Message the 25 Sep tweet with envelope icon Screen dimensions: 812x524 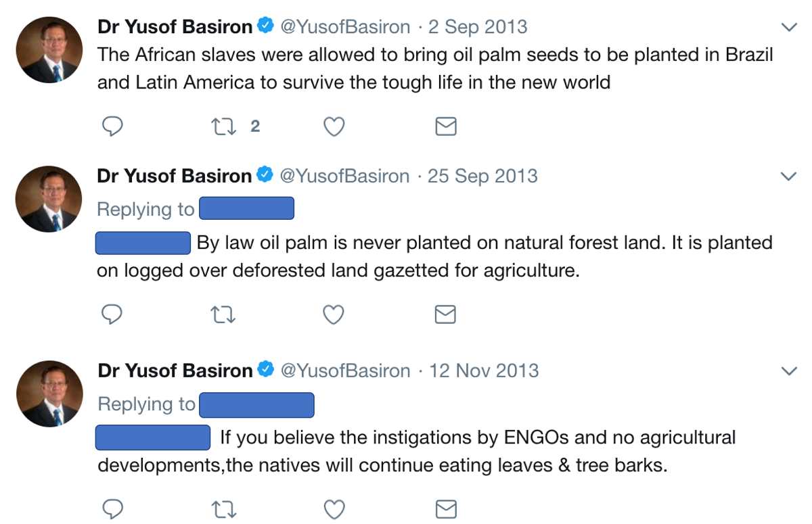pyautogui.click(x=445, y=314)
